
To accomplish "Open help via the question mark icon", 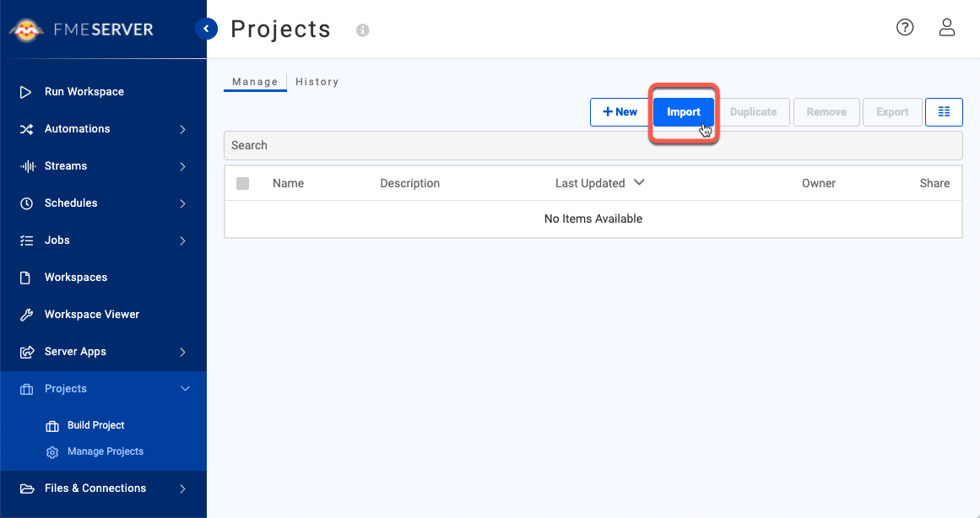I will tap(905, 28).
